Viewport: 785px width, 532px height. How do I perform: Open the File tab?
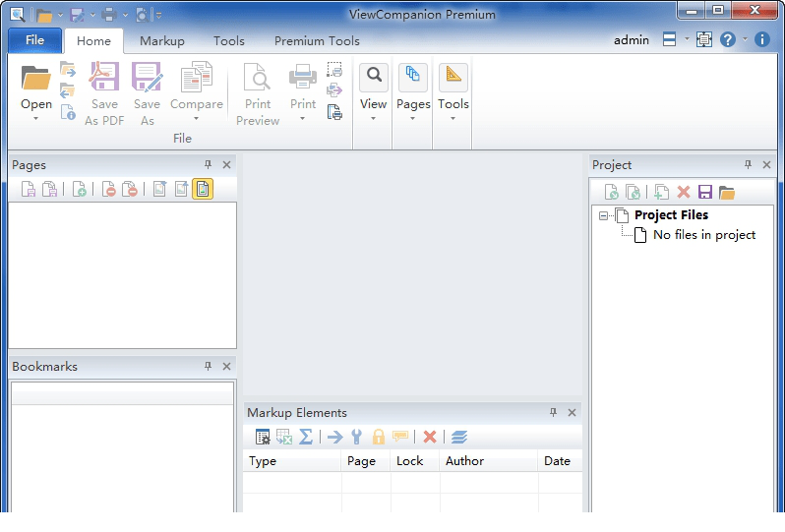[x=34, y=40]
